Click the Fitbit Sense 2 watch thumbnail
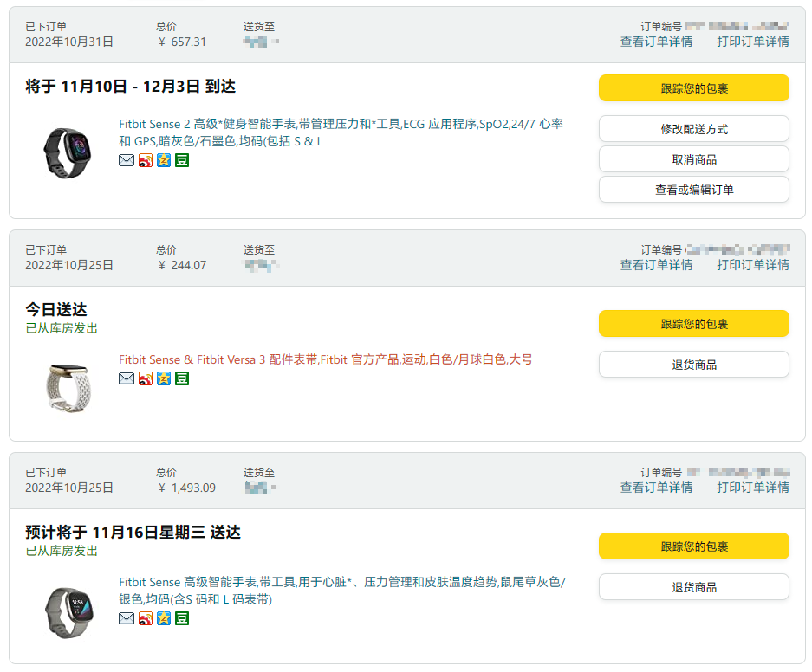The height and width of the screenshot is (672, 812). (67, 152)
